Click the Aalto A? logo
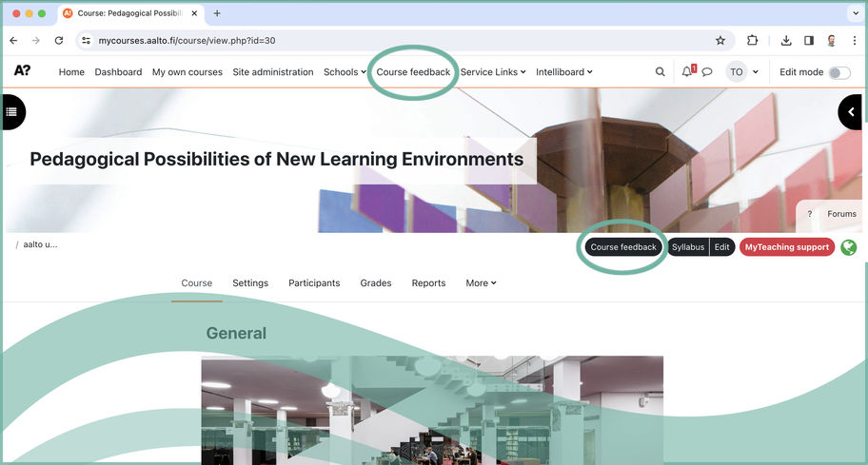 (x=22, y=71)
